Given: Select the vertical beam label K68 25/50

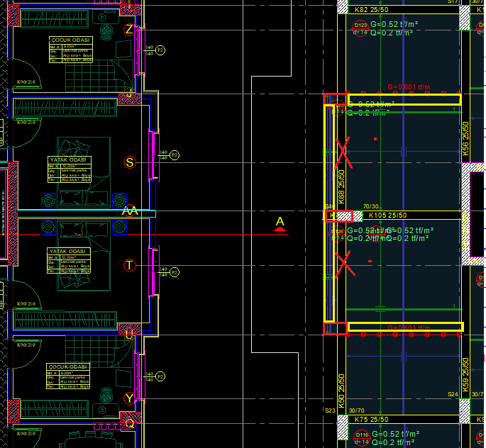Looking at the screenshot, I should pos(341,187).
